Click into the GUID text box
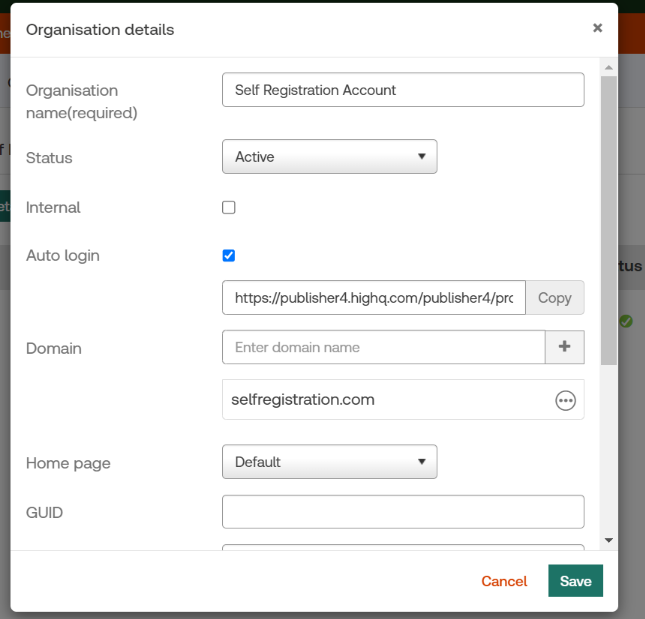645x619 pixels. 402,512
